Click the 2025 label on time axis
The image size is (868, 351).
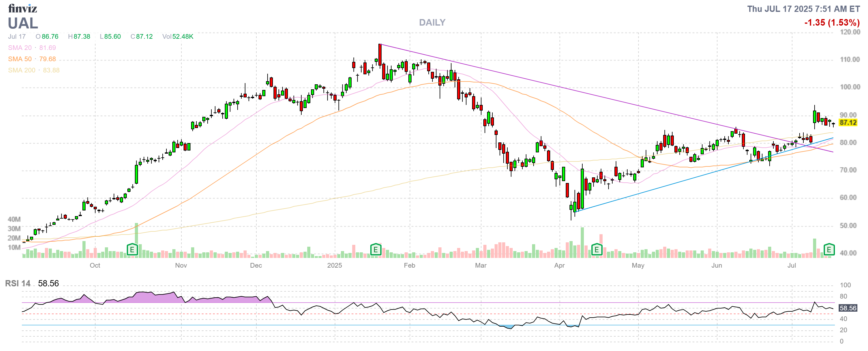[x=334, y=265]
